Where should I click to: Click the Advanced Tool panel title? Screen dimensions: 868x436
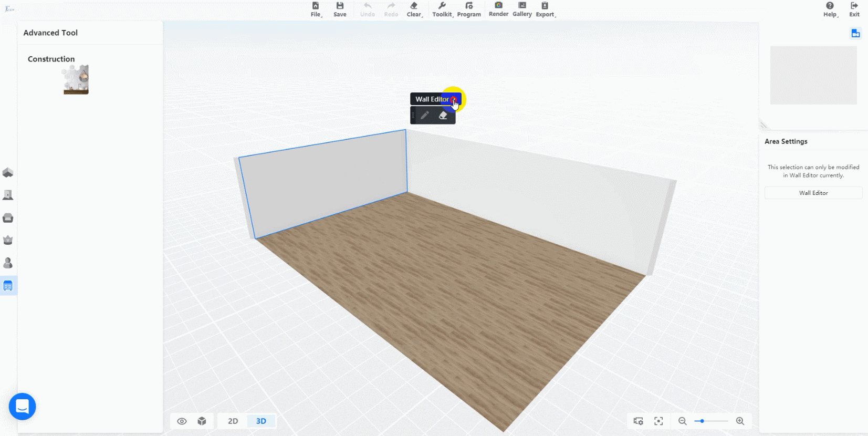point(50,33)
